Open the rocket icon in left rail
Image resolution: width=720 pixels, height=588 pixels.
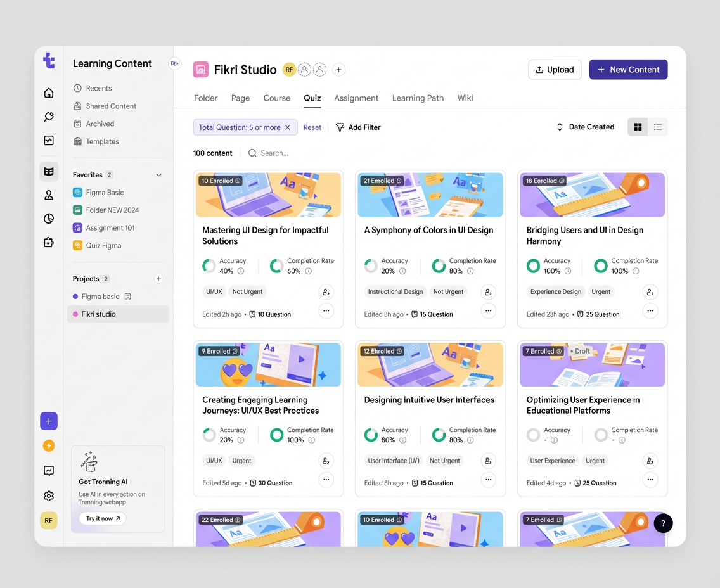point(49,117)
